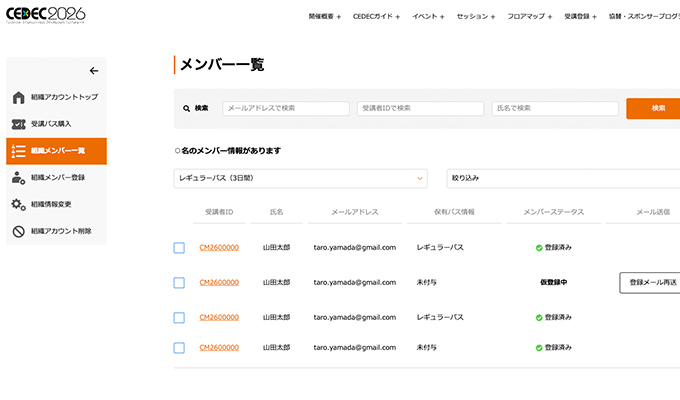Focus the 氏名で検索 field
Viewport: 680px width, 400px height.
point(555,108)
